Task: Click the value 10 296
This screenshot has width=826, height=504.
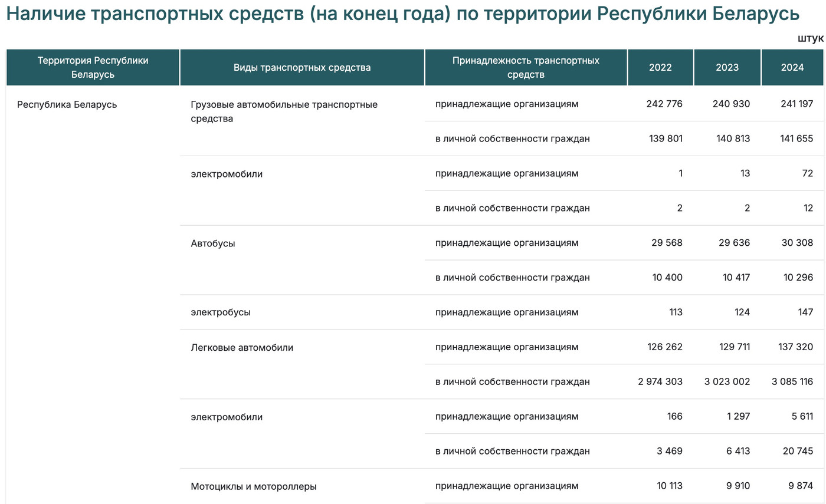Action: coord(798,278)
